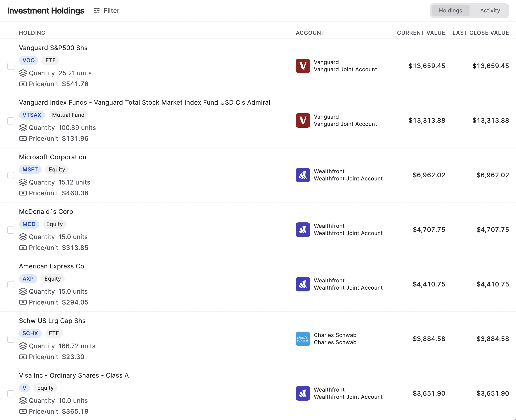Click Vanguard Joint Account in VOO row
The height and width of the screenshot is (420, 516).
point(345,69)
